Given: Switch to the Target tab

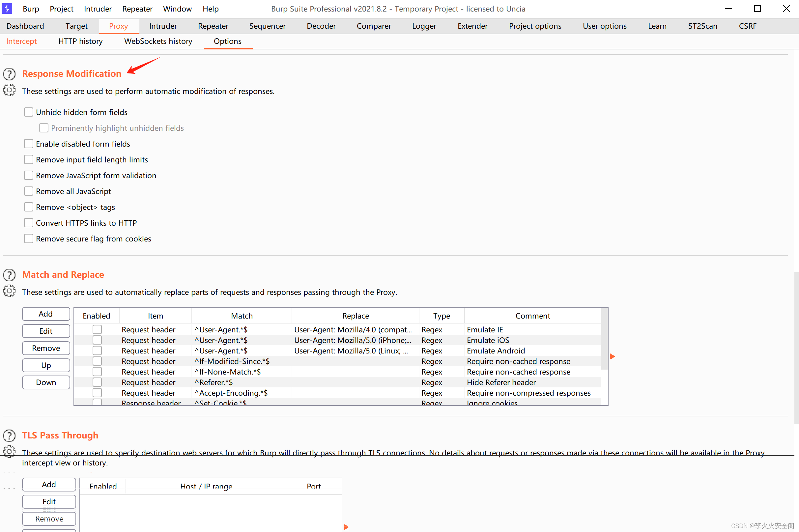Looking at the screenshot, I should coord(76,26).
